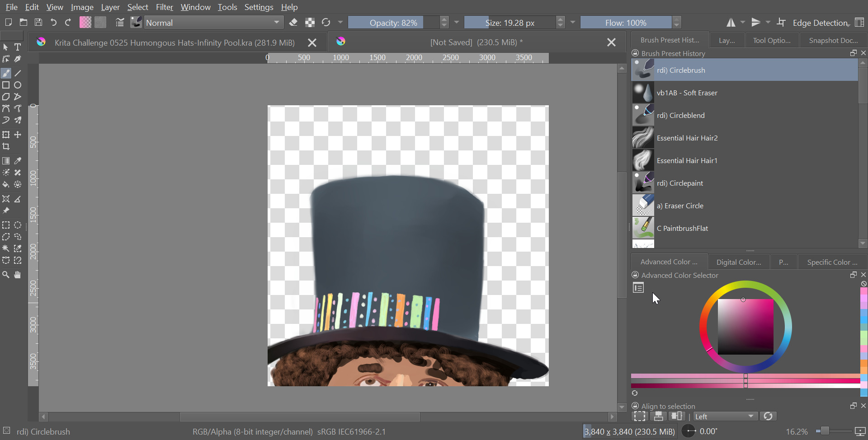Choose the Crop tool

pyautogui.click(x=6, y=146)
